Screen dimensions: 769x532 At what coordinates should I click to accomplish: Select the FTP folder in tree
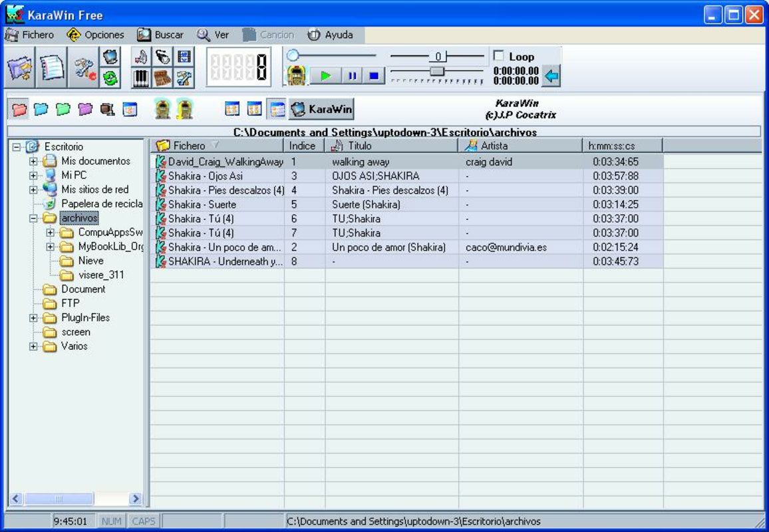(x=70, y=303)
